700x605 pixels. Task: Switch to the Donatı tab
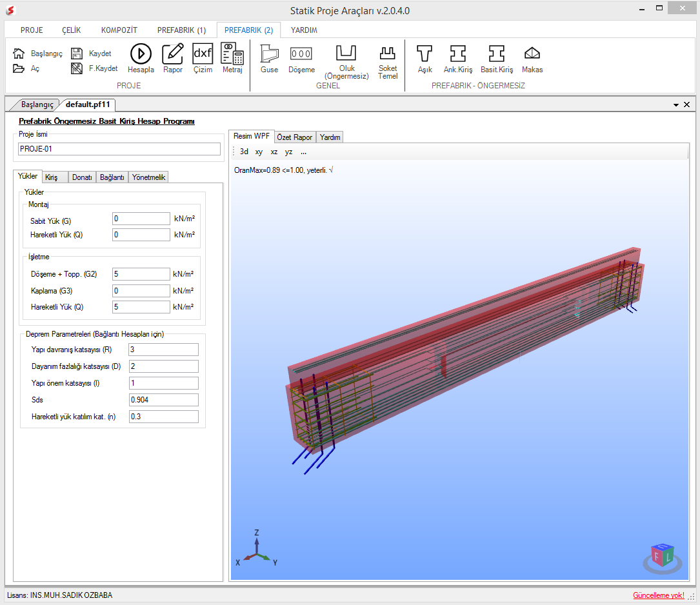tap(82, 177)
